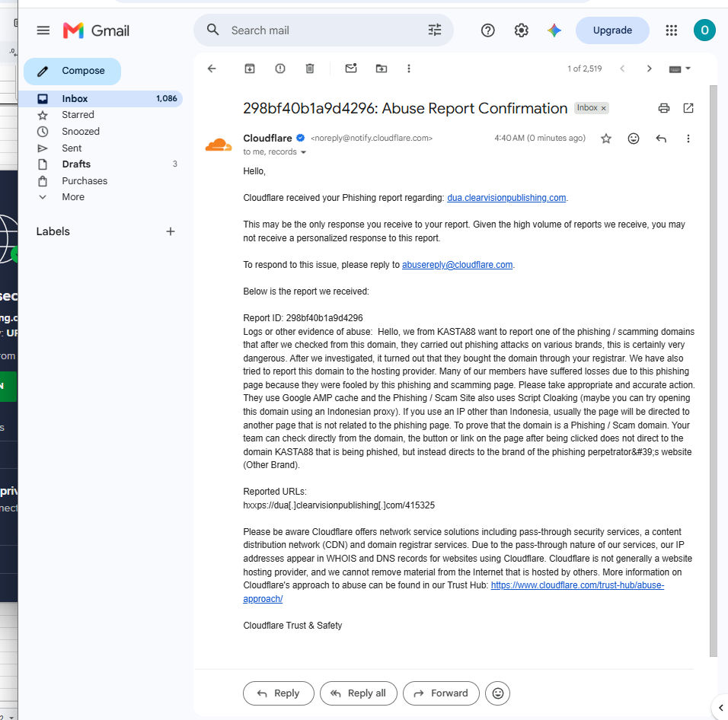Click the Forward button
The height and width of the screenshot is (720, 728).
pyautogui.click(x=441, y=693)
